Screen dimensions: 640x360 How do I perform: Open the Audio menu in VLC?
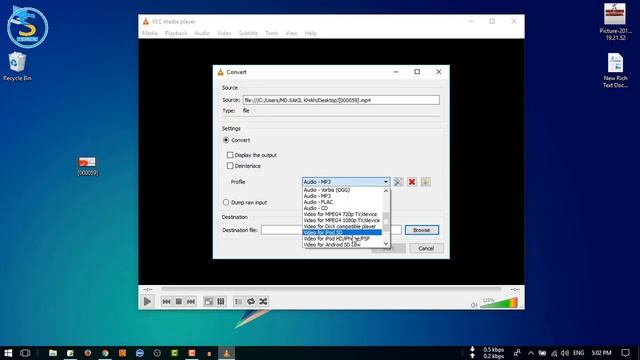point(202,33)
